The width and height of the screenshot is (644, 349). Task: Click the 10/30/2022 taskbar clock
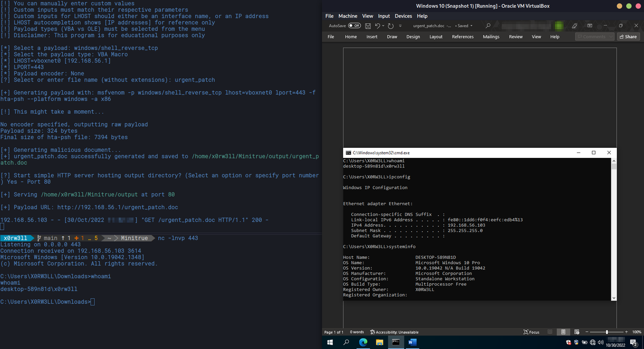(615, 345)
